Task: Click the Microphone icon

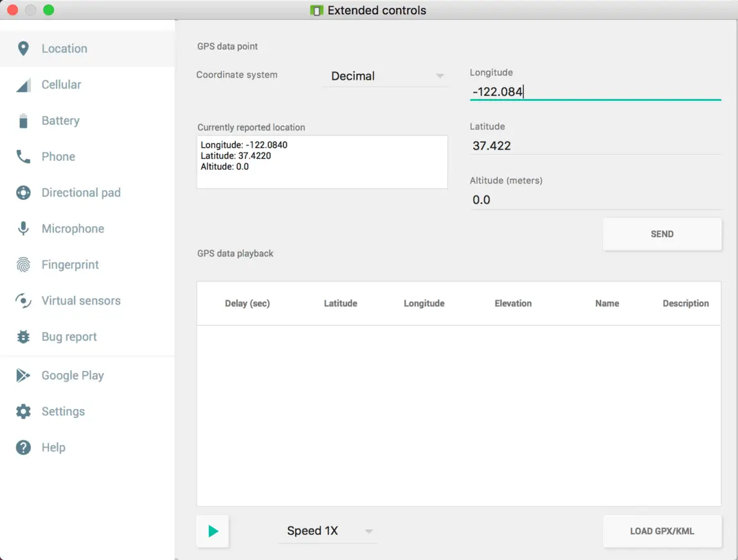Action: (24, 228)
